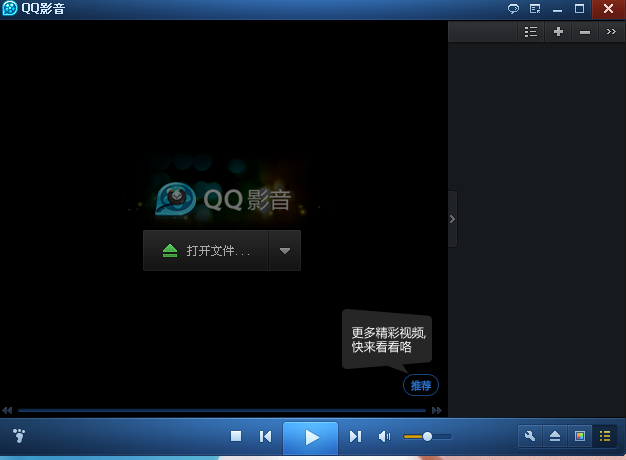Open dropdown arrow next to 打开文件
Image resolution: width=626 pixels, height=460 pixels.
coord(285,250)
